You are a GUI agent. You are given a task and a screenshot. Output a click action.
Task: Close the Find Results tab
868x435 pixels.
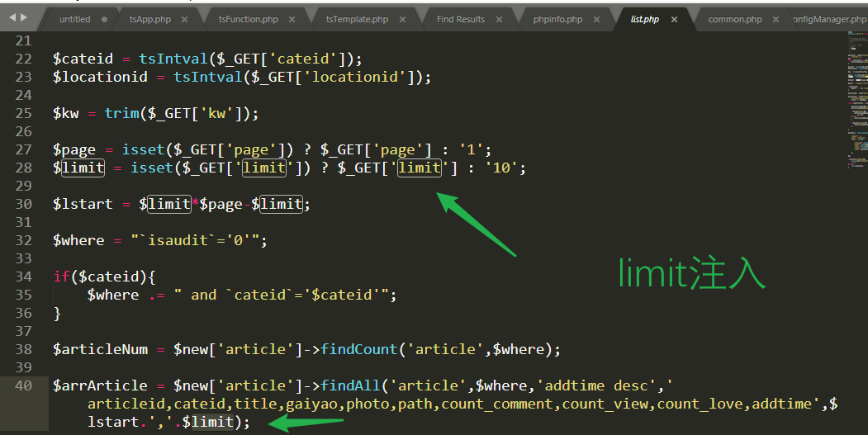point(499,19)
